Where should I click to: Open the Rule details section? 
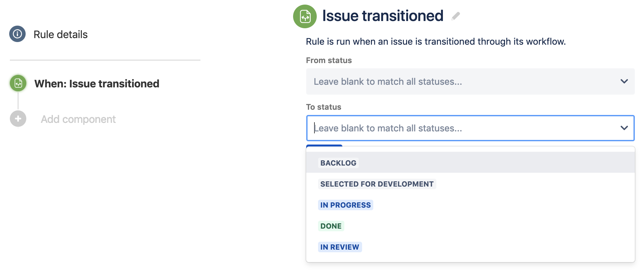coord(60,34)
